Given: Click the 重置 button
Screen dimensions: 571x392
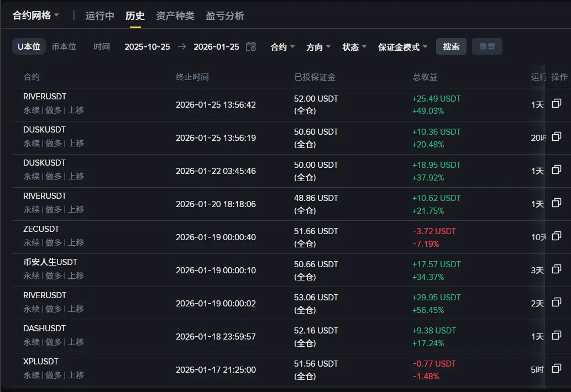Looking at the screenshot, I should [487, 47].
